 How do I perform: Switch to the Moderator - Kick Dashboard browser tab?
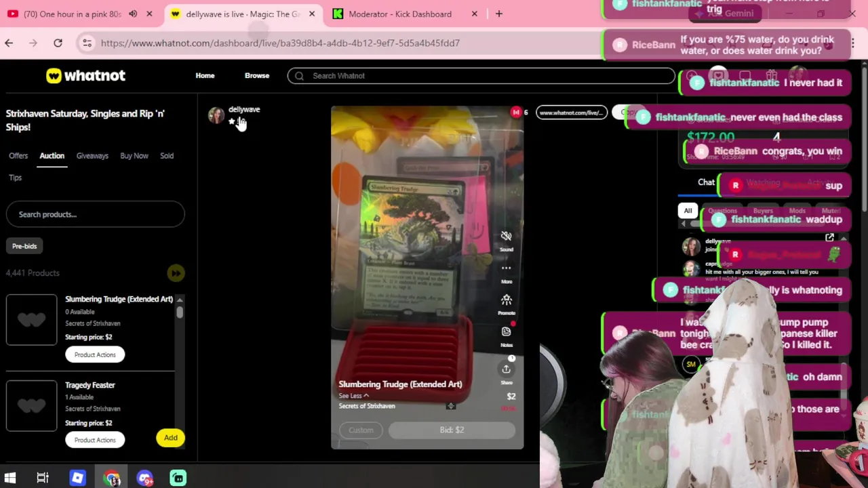[406, 14]
